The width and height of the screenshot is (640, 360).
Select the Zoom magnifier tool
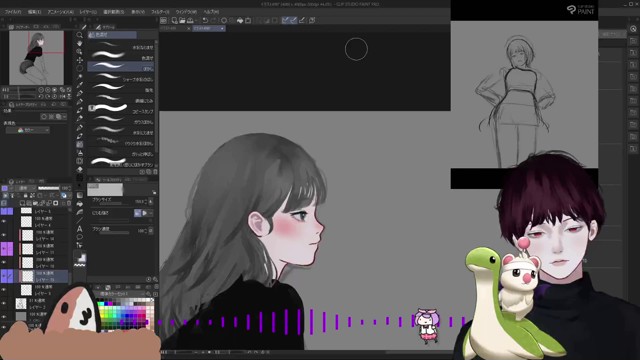[x=80, y=35]
